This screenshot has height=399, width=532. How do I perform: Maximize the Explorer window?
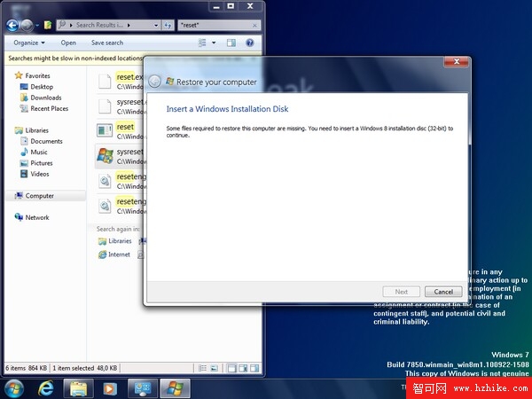(231, 6)
